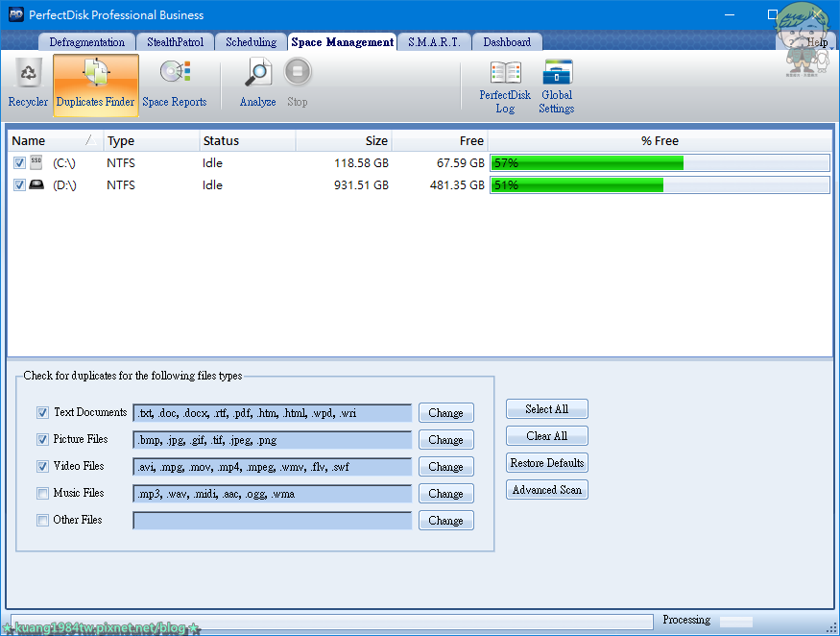The image size is (840, 636).
Task: Sort by Type column header
Action: [x=151, y=140]
